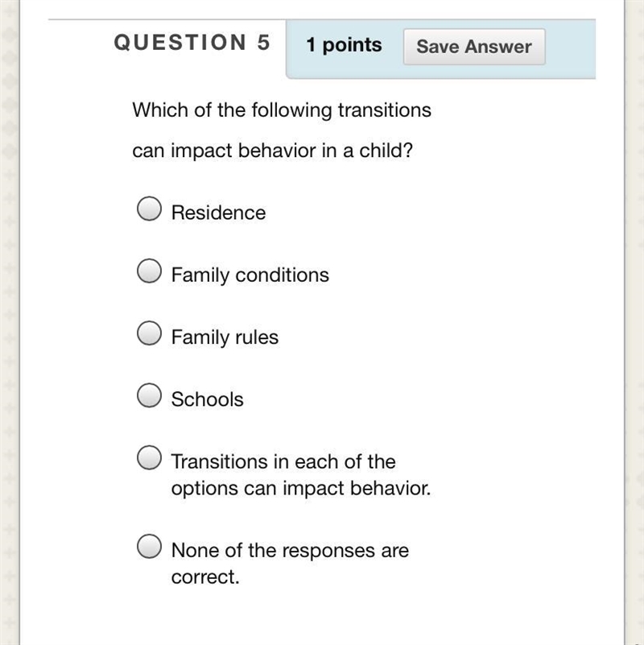Pick the Family rules radio option
Image resolution: width=644 pixels, height=645 pixels.
149,333
